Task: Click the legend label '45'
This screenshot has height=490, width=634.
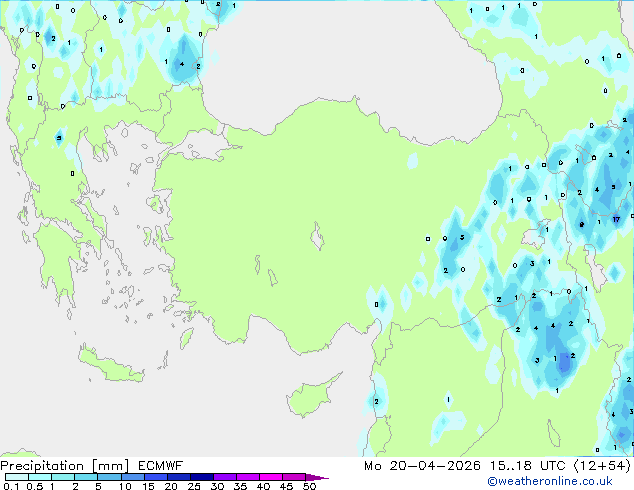Action: (286, 486)
